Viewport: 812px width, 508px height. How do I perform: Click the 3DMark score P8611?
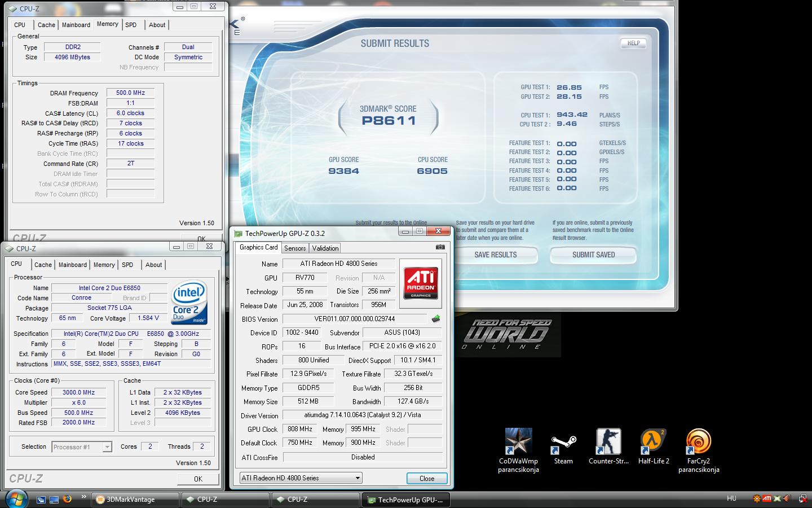(389, 120)
